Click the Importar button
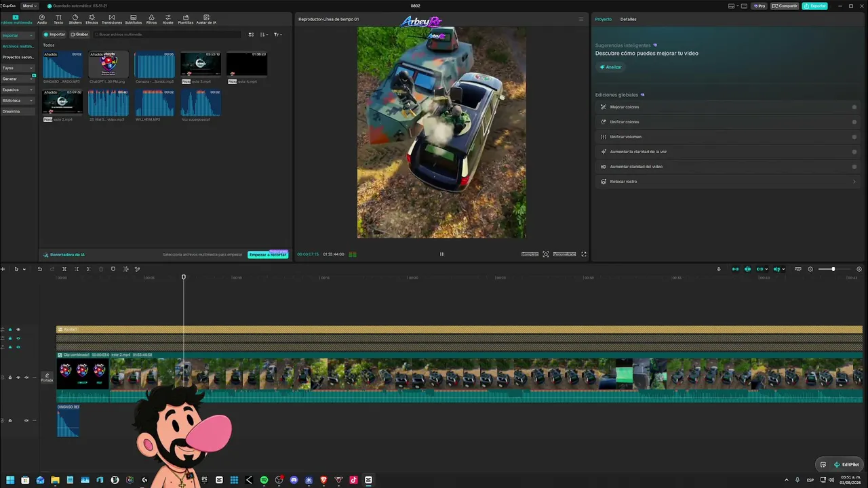 click(x=55, y=35)
